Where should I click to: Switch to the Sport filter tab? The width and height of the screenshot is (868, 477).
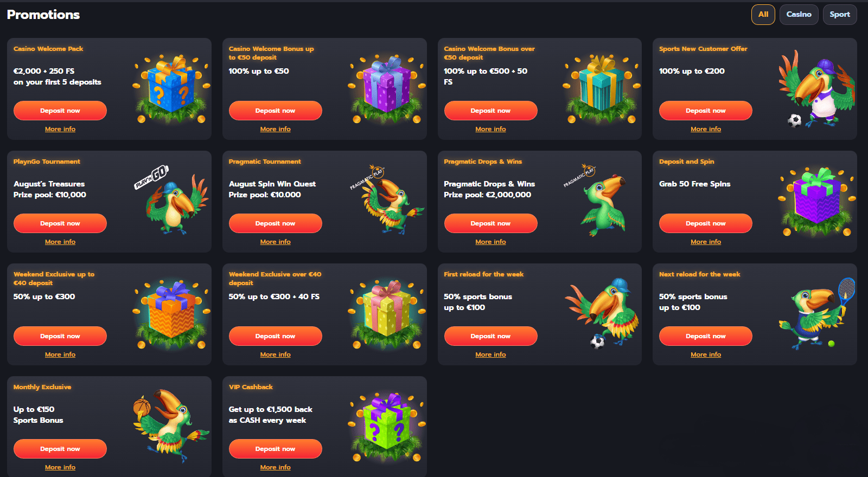[840, 15]
